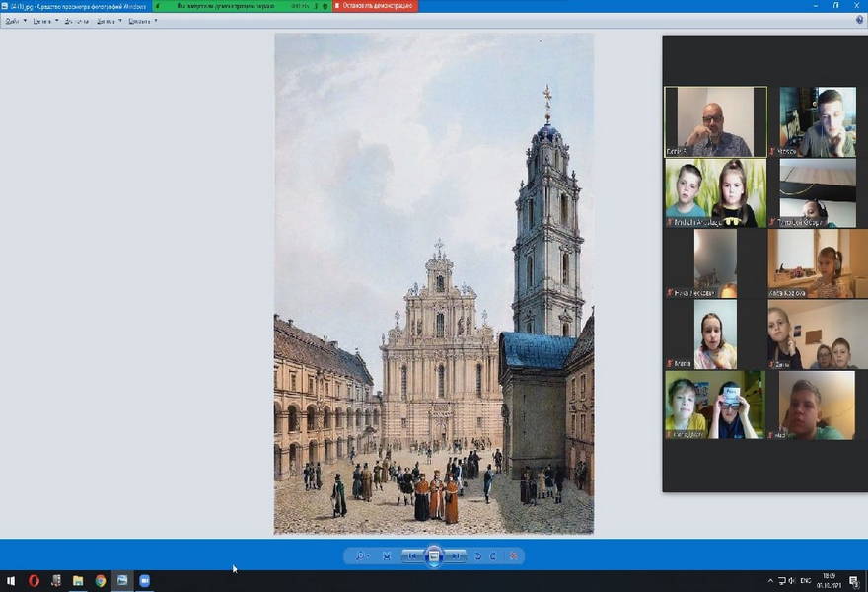
Task: Go to the previous photo
Action: [x=413, y=556]
